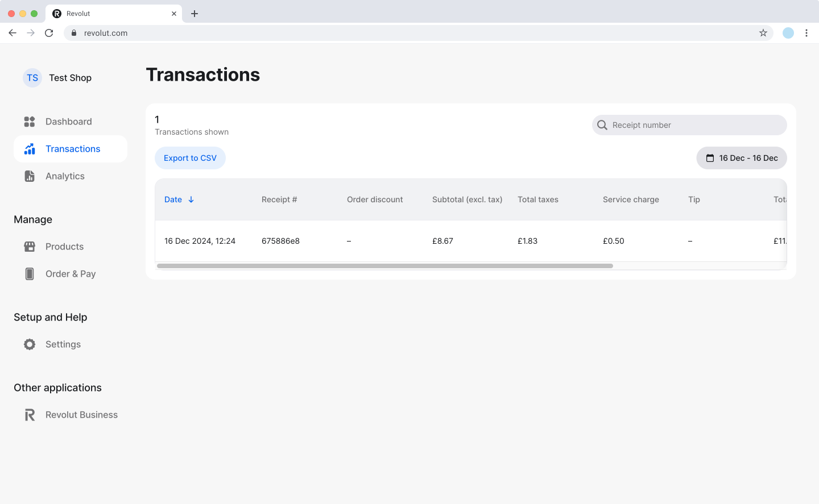Reload the page with refresh icon
819x504 pixels.
pyautogui.click(x=49, y=33)
